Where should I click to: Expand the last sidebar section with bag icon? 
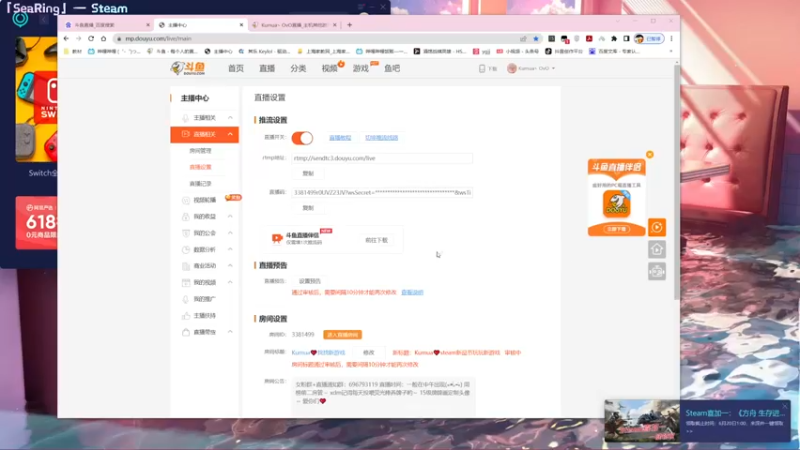230,332
